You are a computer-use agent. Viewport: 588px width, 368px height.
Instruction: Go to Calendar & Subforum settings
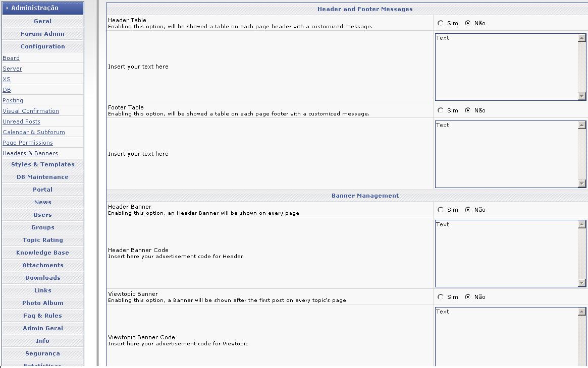(34, 132)
